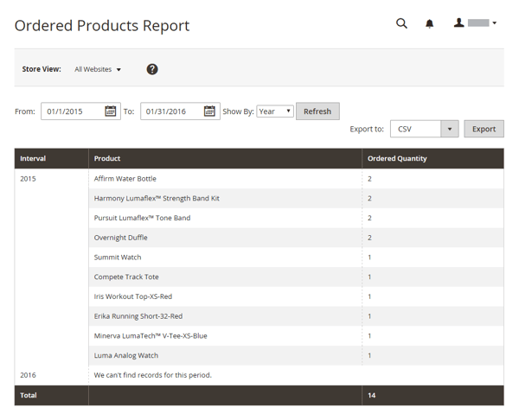The image size is (519, 420).
Task: Click into the From date field
Action: tap(73, 111)
